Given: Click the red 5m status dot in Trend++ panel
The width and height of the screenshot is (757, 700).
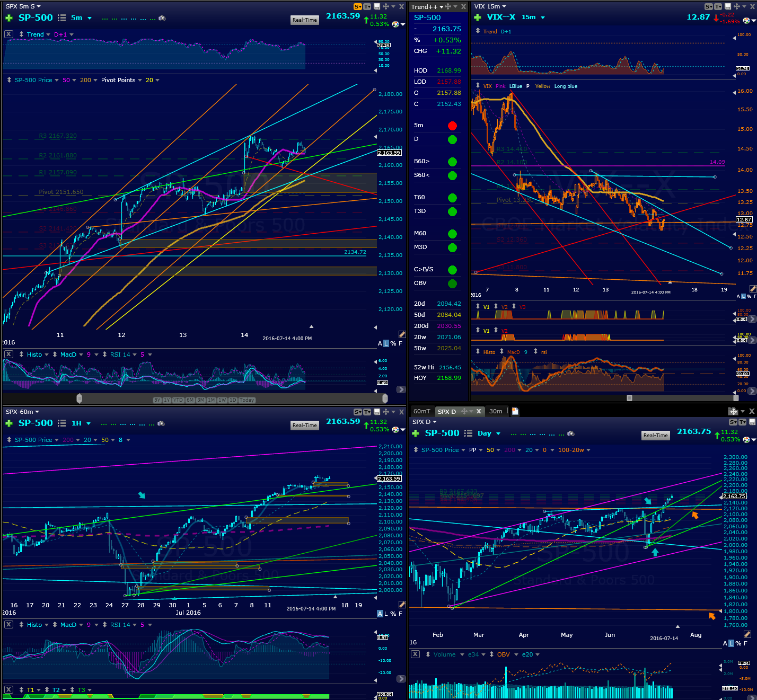Looking at the screenshot, I should tap(452, 126).
